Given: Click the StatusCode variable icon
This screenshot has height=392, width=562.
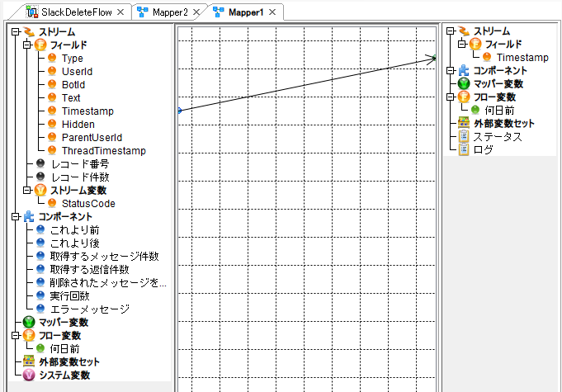Looking at the screenshot, I should [x=52, y=204].
